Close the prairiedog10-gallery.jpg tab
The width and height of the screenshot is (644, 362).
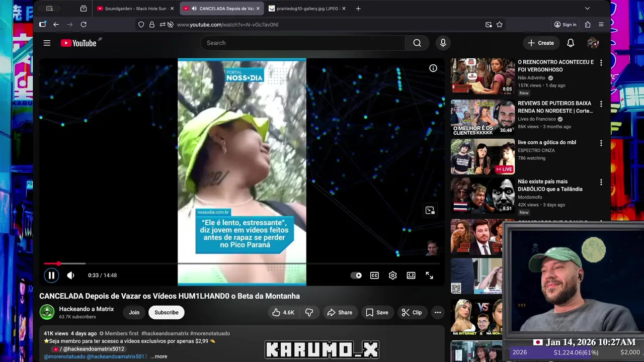(x=344, y=9)
